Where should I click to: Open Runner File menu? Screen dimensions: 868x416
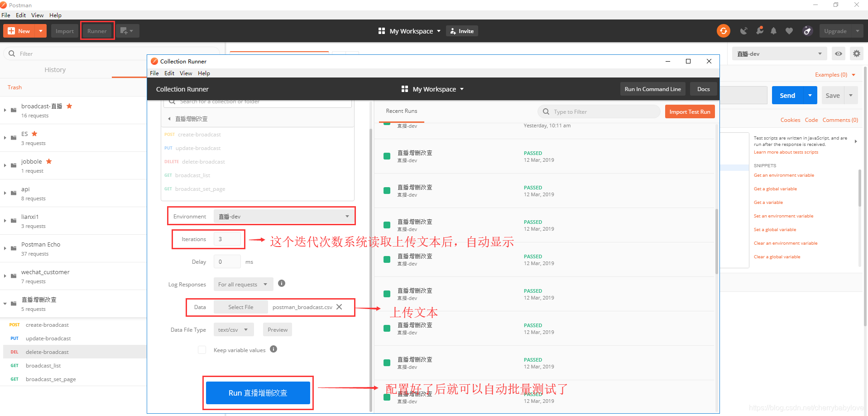[154, 73]
